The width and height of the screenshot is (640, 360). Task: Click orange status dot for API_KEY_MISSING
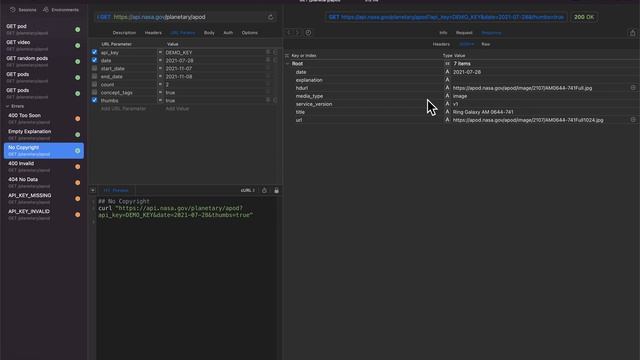78,198
